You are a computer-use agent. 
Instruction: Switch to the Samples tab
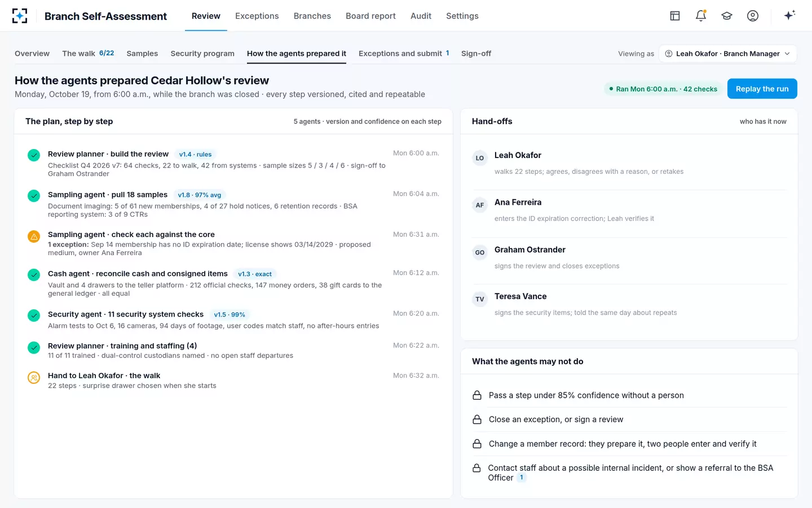[142, 54]
